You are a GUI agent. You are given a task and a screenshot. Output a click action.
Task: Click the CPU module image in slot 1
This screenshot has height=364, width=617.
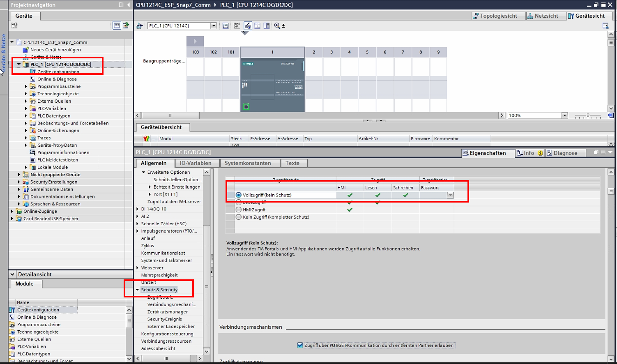272,85
